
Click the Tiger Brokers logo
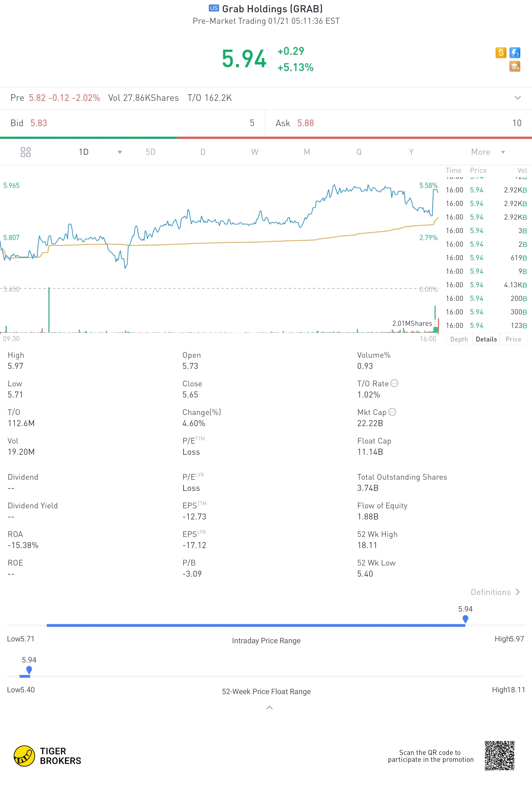48,756
